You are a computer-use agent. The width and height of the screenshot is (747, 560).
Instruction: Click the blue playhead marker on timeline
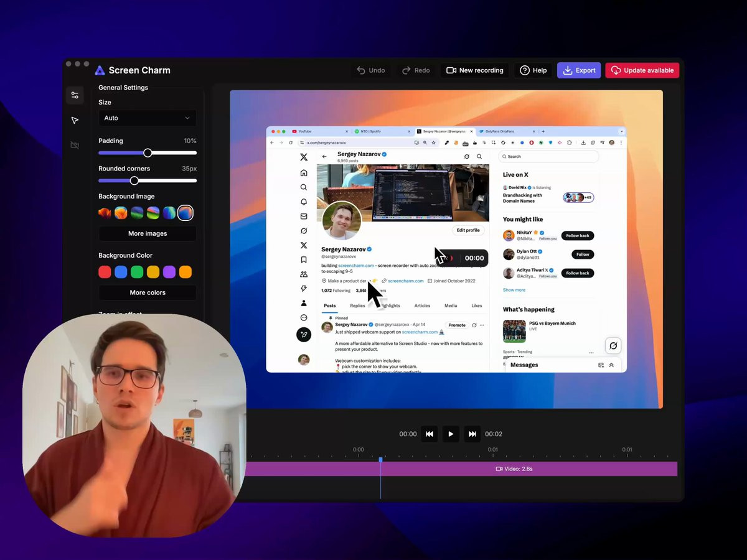pos(380,460)
